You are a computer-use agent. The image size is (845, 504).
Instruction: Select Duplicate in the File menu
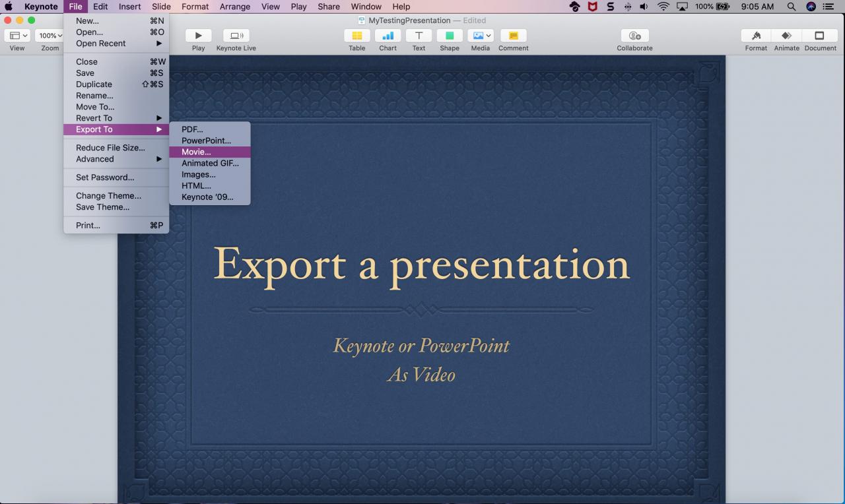[x=116, y=84]
